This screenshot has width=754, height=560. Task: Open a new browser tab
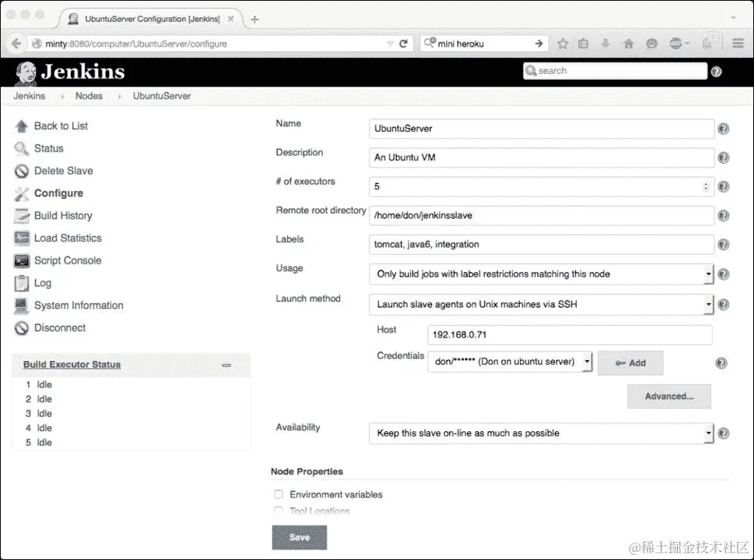pyautogui.click(x=255, y=20)
